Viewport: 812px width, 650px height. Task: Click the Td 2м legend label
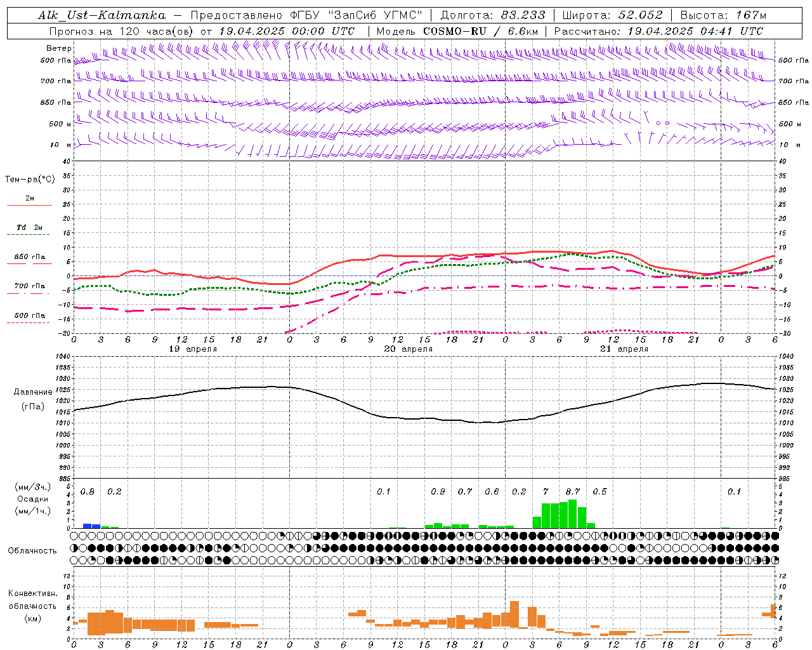coord(29,227)
